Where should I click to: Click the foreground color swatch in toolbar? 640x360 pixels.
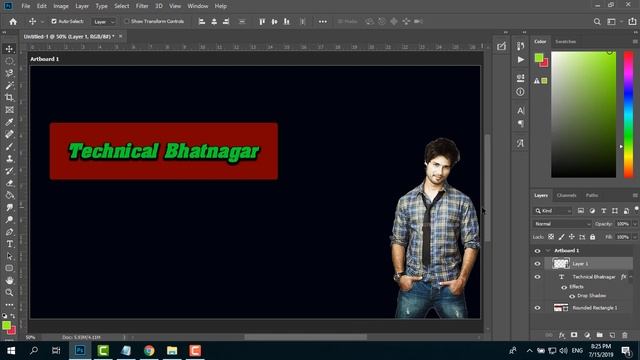pos(7,325)
